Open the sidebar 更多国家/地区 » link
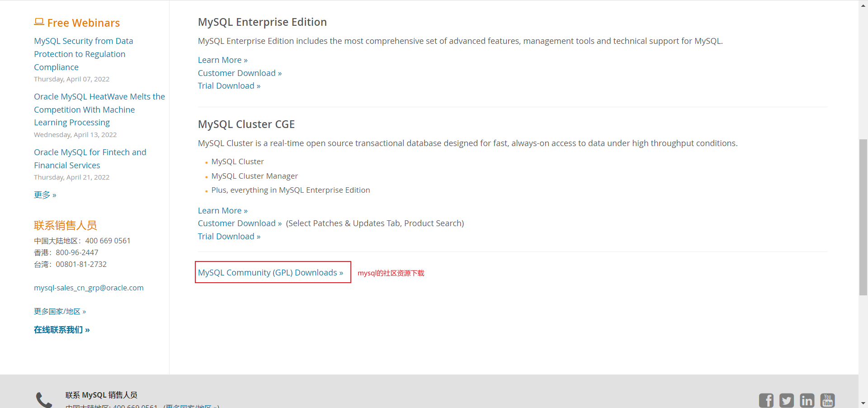868x408 pixels. pyautogui.click(x=60, y=311)
